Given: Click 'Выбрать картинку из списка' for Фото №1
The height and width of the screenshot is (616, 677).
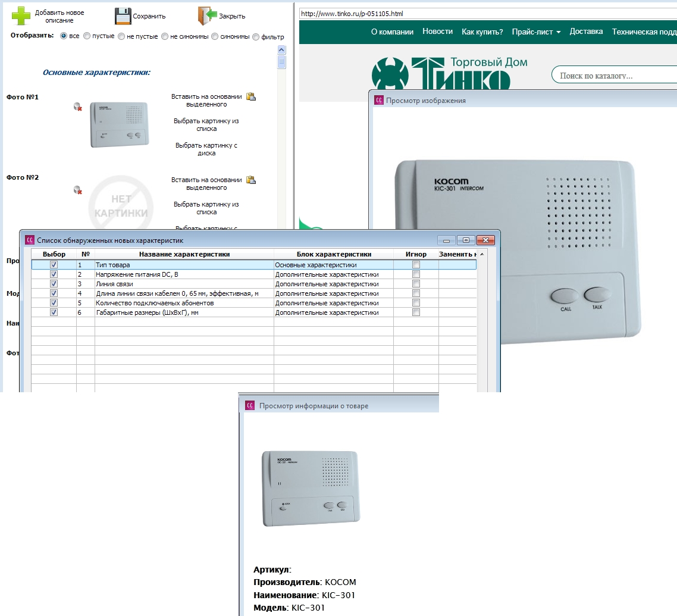Looking at the screenshot, I should point(206,125).
